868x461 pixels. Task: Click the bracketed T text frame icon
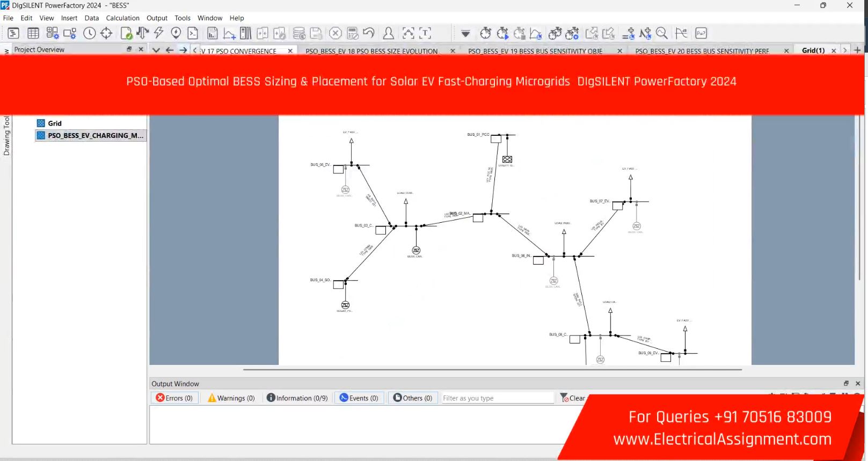[x=425, y=33]
